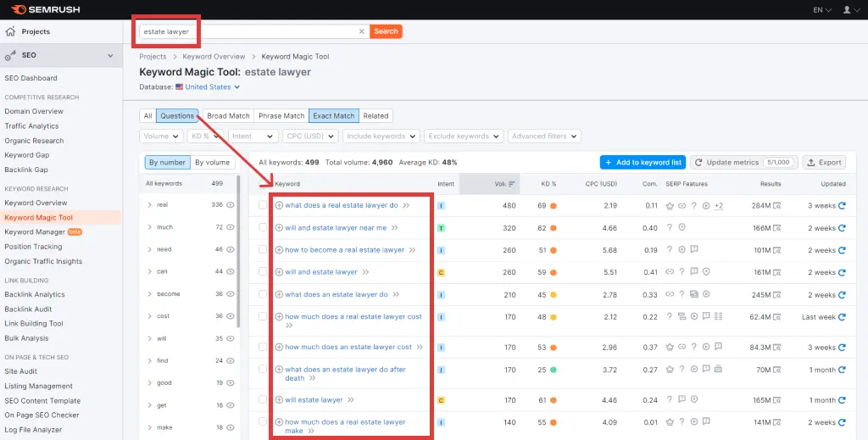Expand arrows after 'what does a real estate lawyer do'
The width and height of the screenshot is (868, 440).
pos(406,205)
